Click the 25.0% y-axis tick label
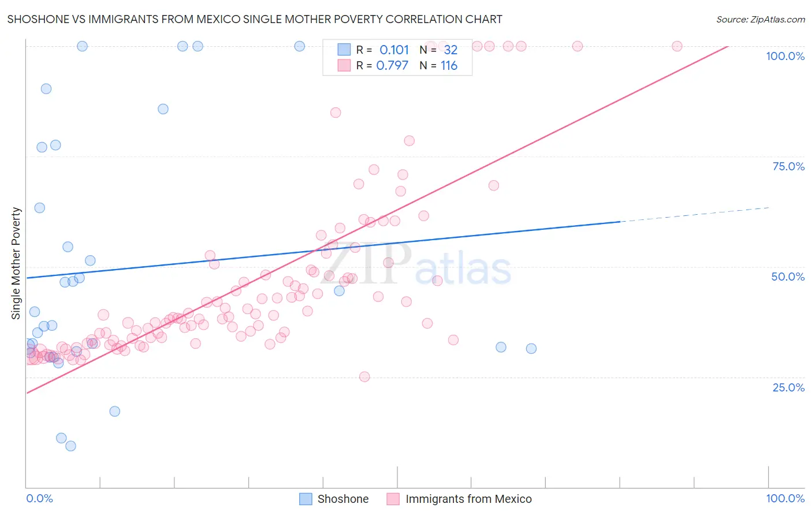The width and height of the screenshot is (812, 515). pyautogui.click(x=788, y=387)
